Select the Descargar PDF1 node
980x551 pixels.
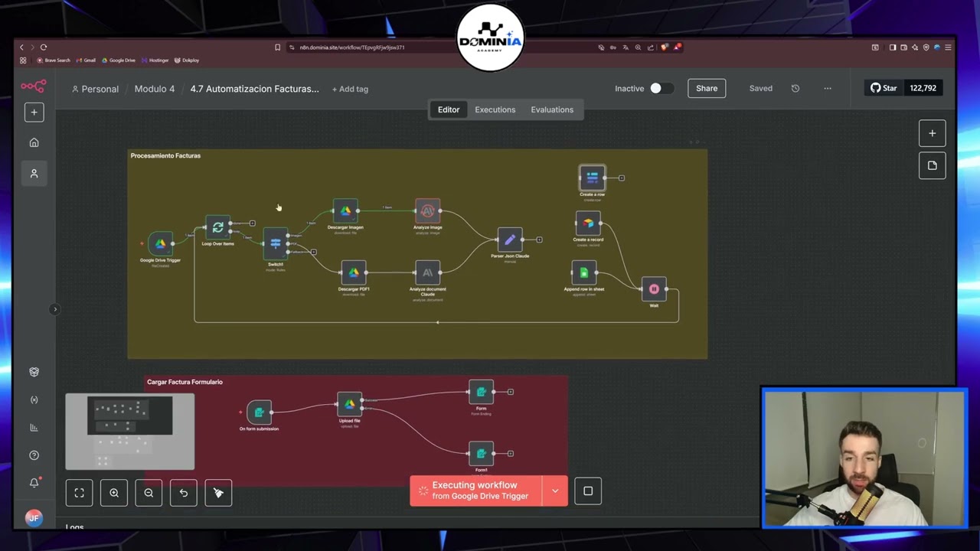tap(354, 272)
